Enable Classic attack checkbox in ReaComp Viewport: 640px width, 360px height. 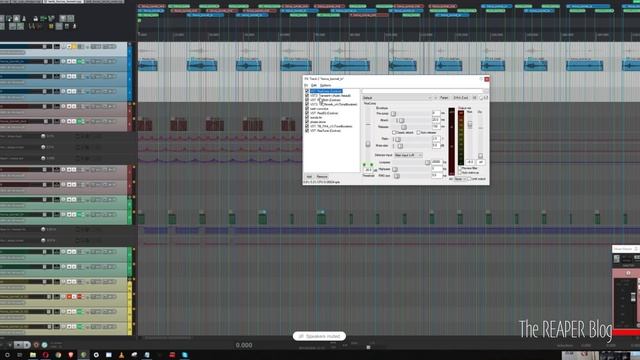(394, 133)
